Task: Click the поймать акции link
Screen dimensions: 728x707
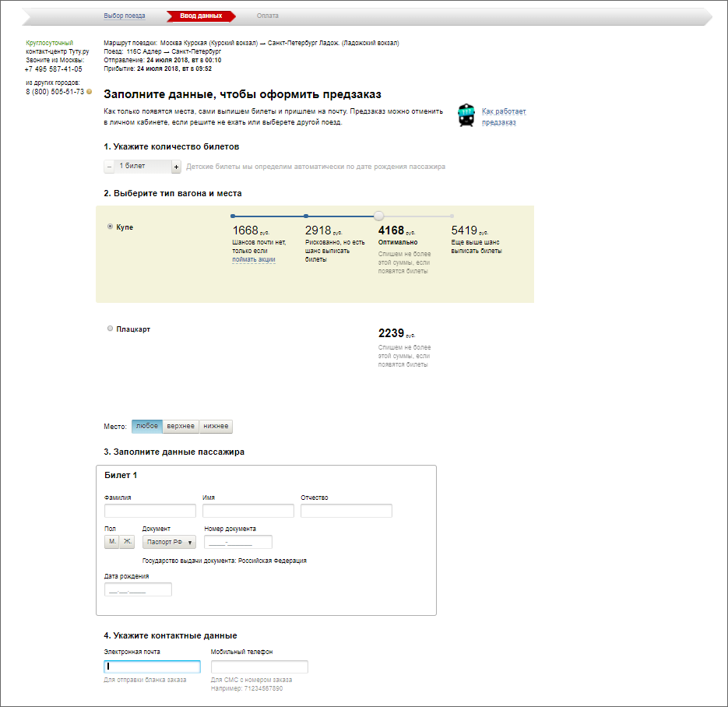Action: pyautogui.click(x=253, y=259)
